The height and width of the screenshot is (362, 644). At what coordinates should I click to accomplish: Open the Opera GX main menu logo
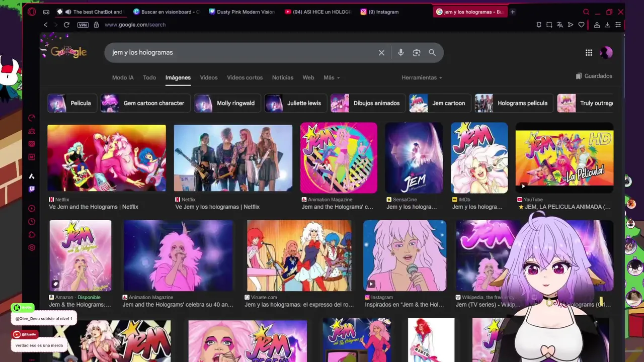coord(32,12)
